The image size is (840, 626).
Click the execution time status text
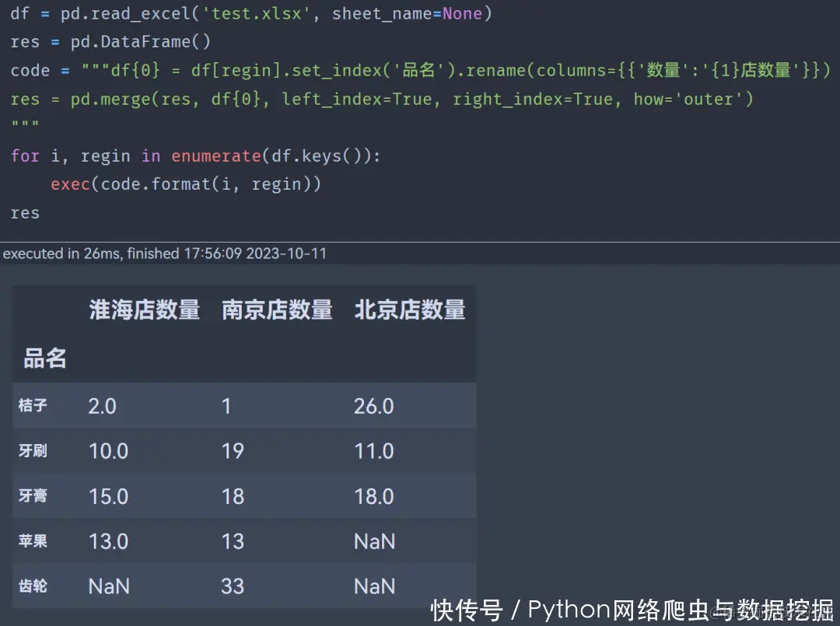(x=163, y=254)
